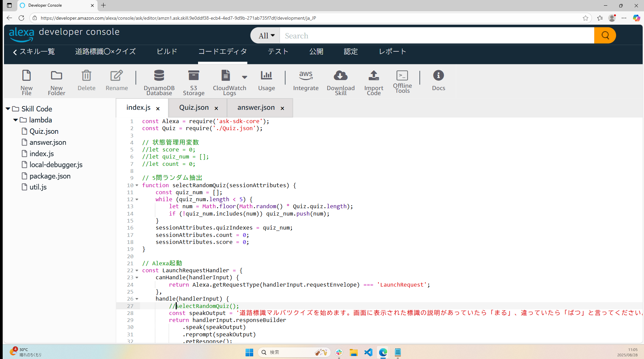Click the orange search button

(605, 35)
